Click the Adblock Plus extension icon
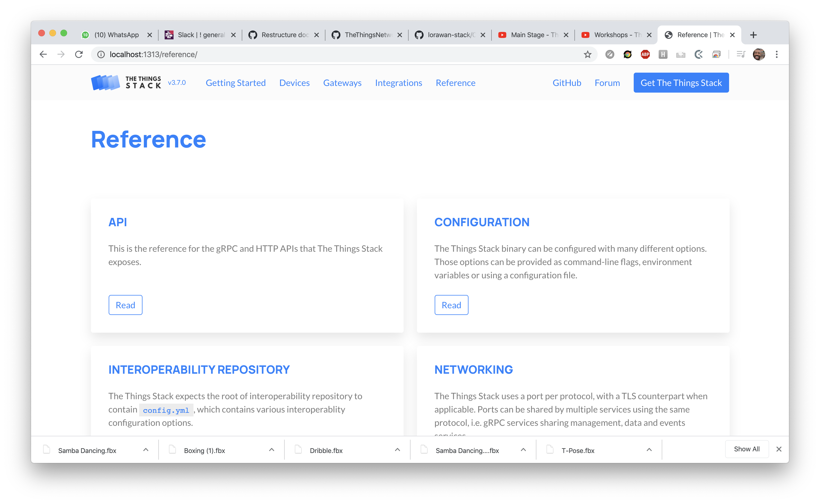Viewport: 820px width, 504px height. (645, 54)
